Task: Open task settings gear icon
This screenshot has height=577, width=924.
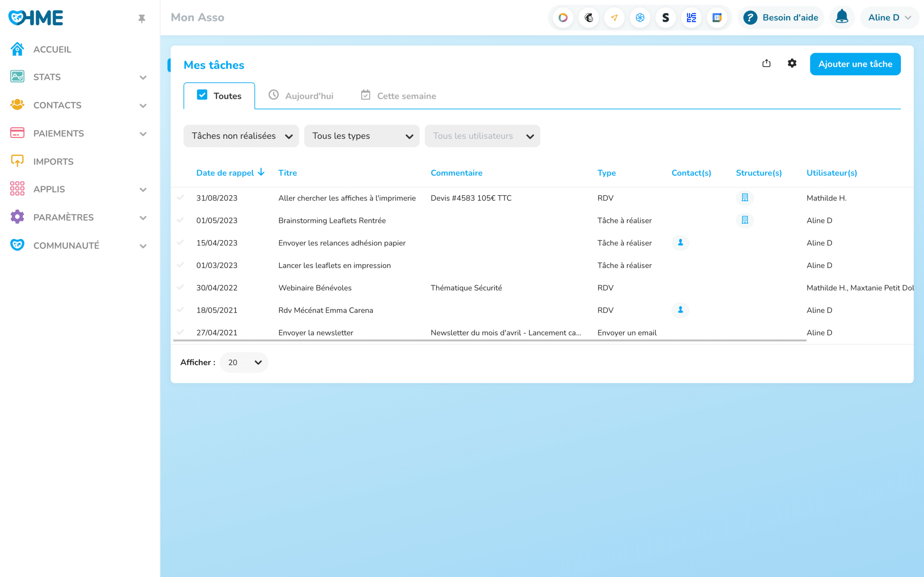Action: click(x=792, y=63)
